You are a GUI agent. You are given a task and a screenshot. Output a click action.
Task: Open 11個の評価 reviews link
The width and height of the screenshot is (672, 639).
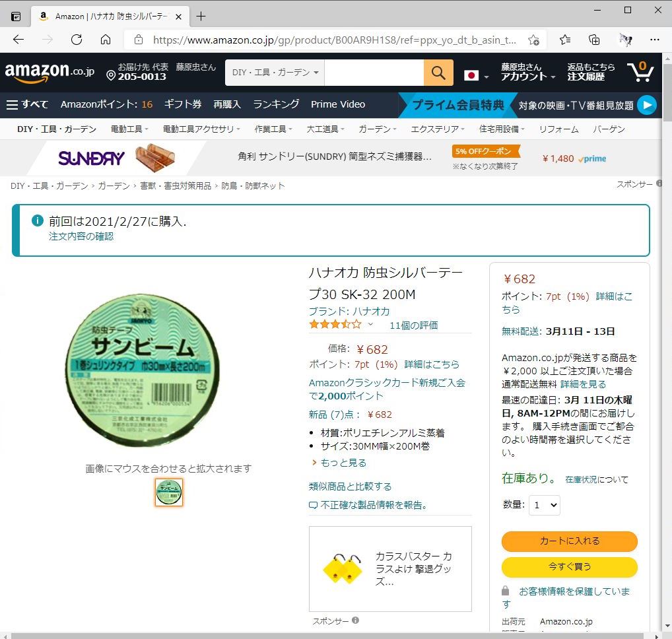(414, 325)
